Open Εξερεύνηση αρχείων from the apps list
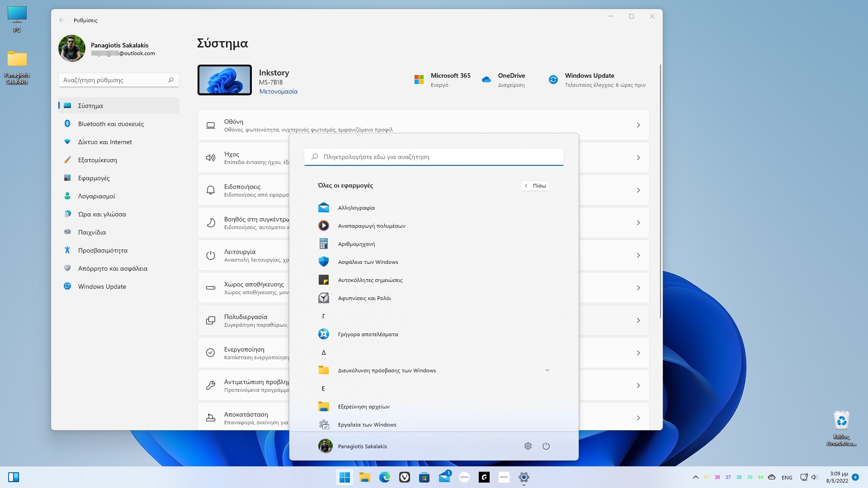 click(x=363, y=406)
